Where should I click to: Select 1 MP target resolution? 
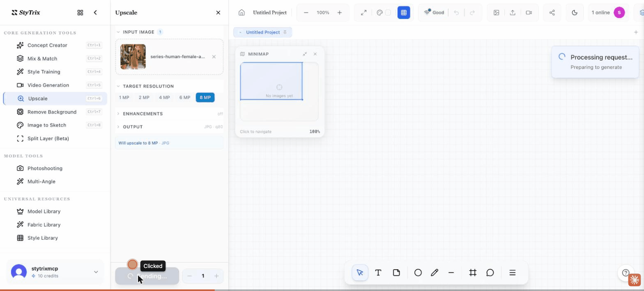tap(124, 97)
